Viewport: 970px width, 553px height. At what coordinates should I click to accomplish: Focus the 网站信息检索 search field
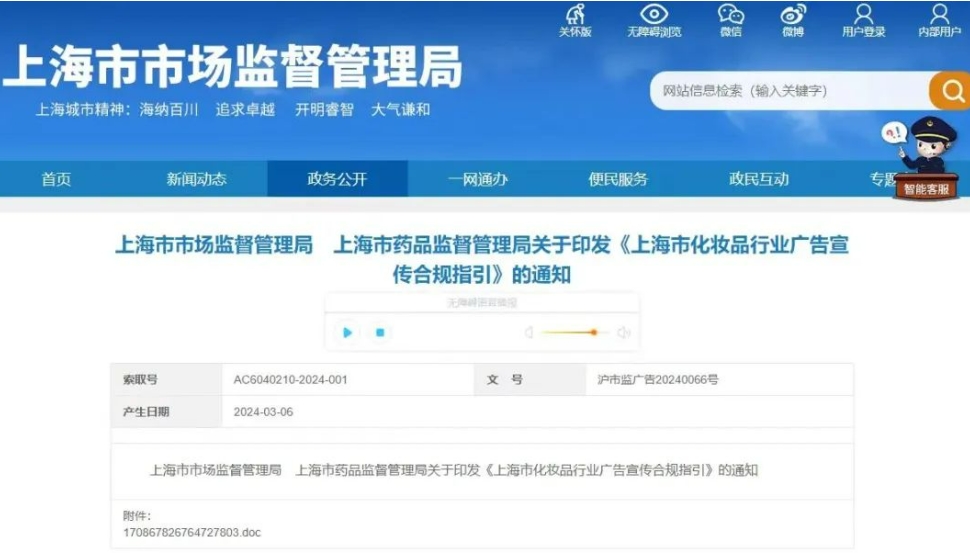(x=790, y=91)
